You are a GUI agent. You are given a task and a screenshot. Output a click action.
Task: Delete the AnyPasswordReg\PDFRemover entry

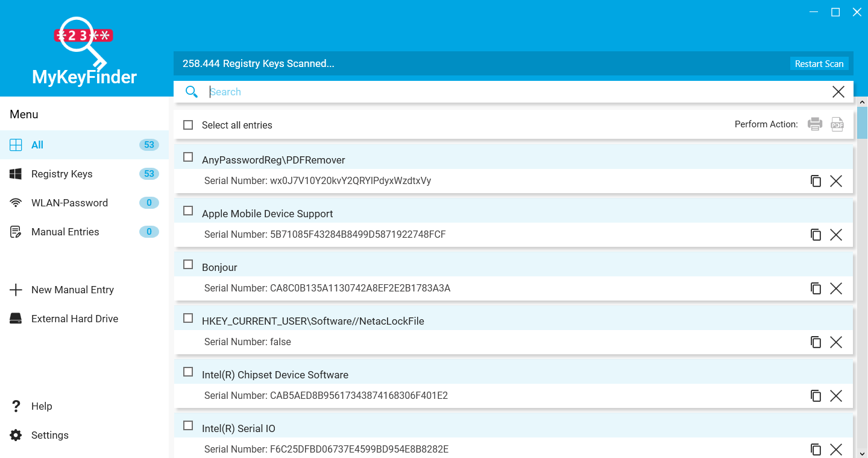pos(836,181)
